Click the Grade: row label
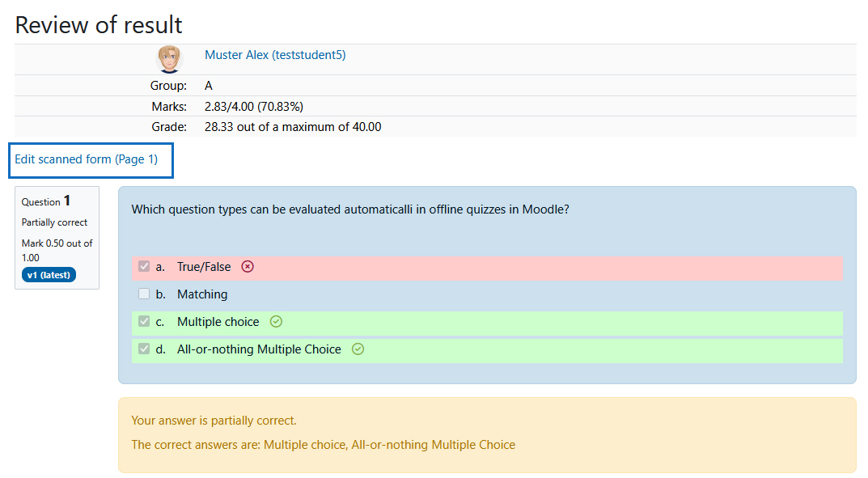This screenshot has height=478, width=868. 169,127
